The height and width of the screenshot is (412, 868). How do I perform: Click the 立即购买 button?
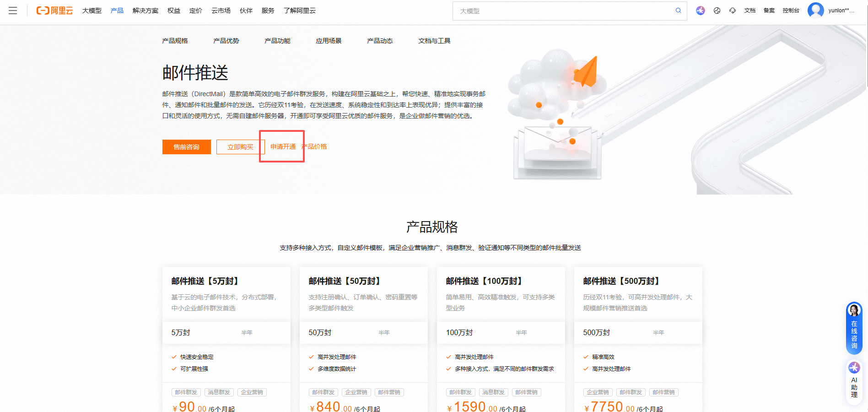click(x=241, y=147)
